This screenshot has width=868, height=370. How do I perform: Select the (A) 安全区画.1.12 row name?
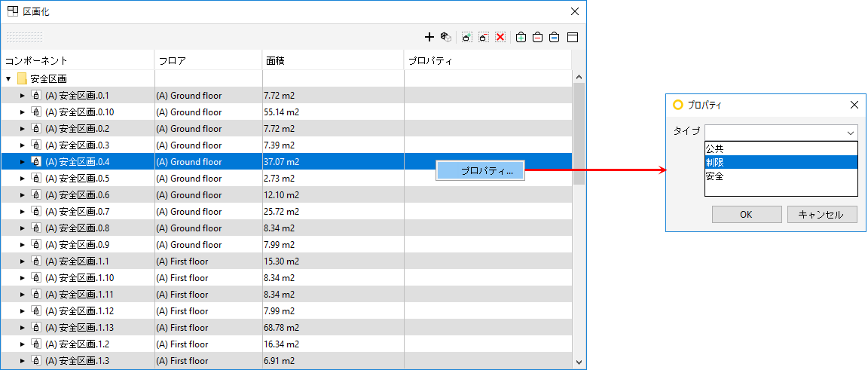point(79,310)
